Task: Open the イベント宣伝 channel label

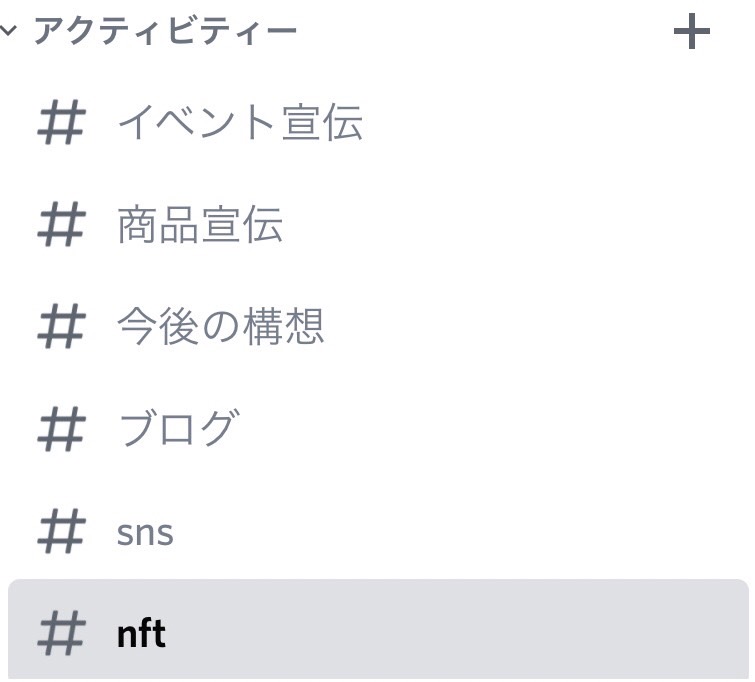Action: [240, 124]
